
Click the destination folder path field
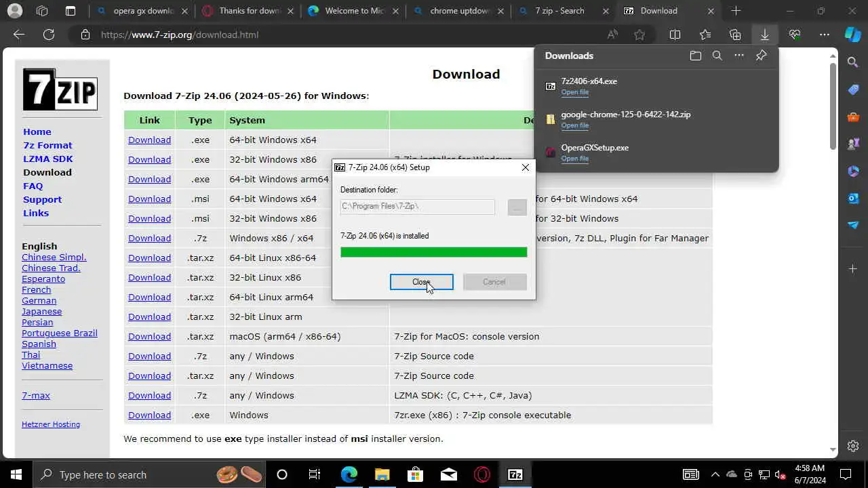pos(417,206)
